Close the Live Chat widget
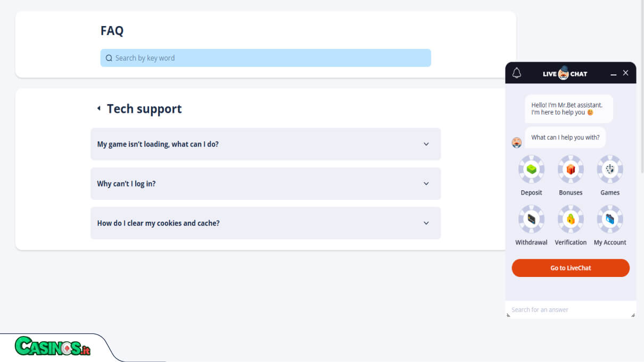The height and width of the screenshot is (362, 644). 625,73
